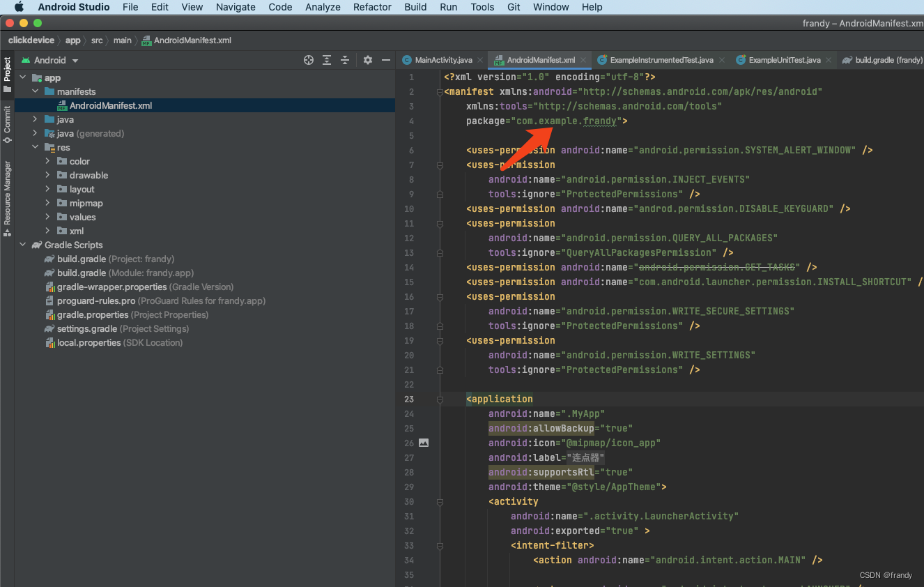
Task: Switch to build.gradle (frandy) tab
Action: [x=882, y=60]
